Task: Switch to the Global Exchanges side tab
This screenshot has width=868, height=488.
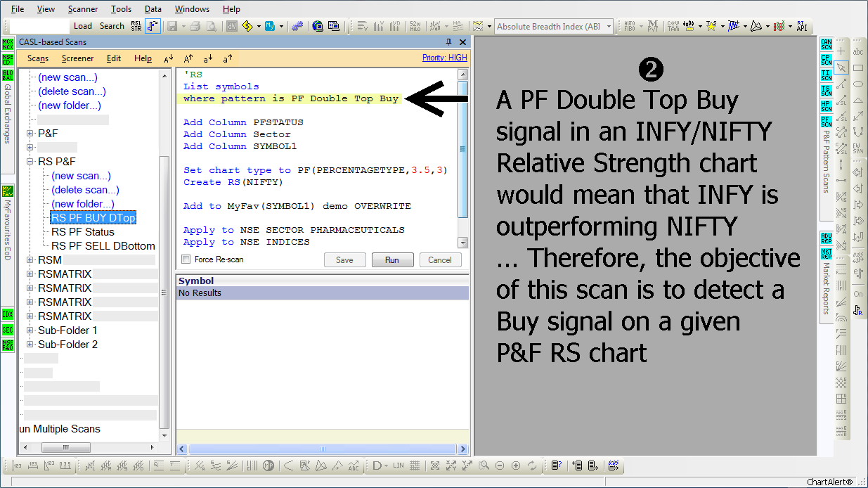Action: [8, 115]
